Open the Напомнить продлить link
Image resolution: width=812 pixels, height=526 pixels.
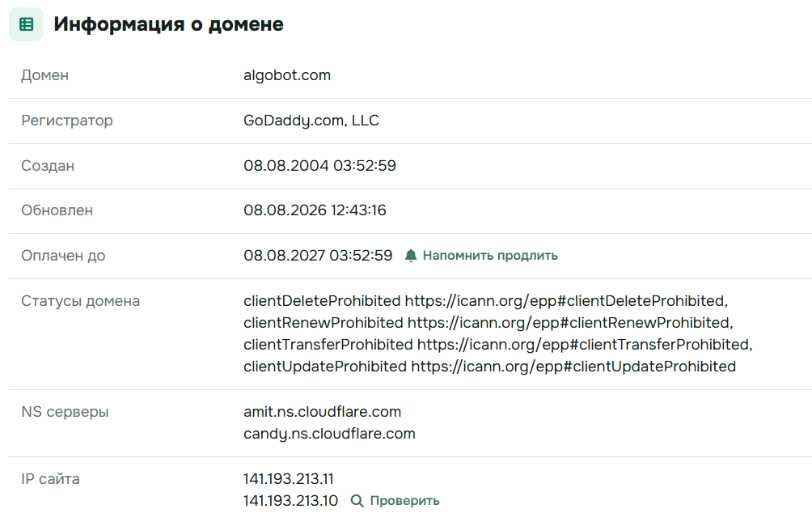pos(490,256)
